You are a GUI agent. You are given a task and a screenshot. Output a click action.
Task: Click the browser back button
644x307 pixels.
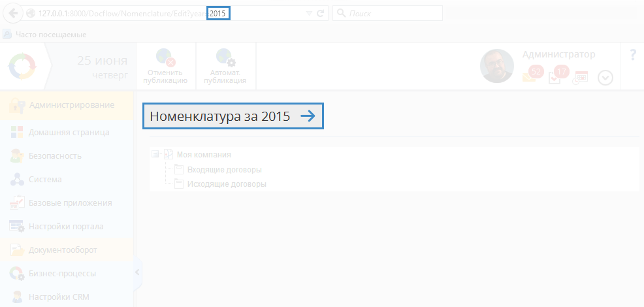tap(13, 13)
